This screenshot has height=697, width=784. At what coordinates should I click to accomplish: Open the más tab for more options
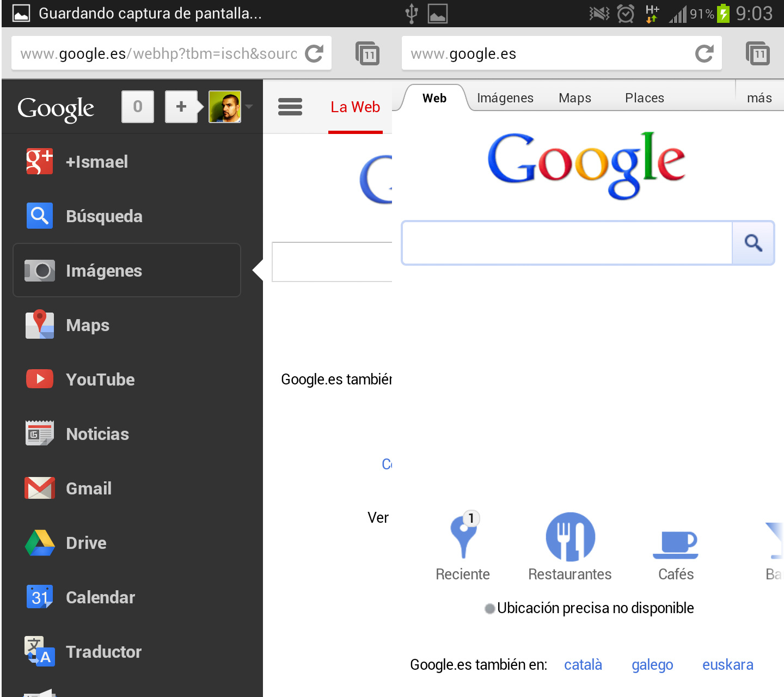(x=759, y=98)
